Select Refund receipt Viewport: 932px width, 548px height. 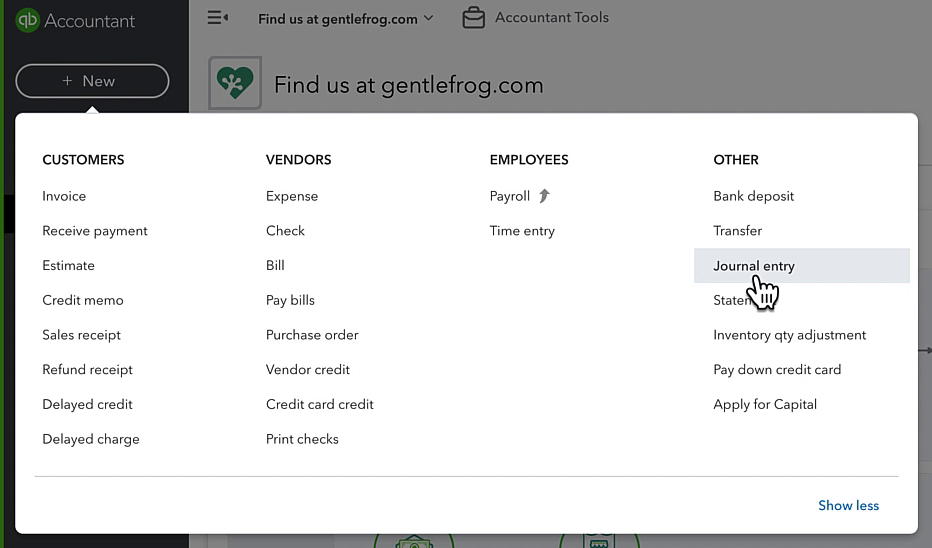coord(87,370)
